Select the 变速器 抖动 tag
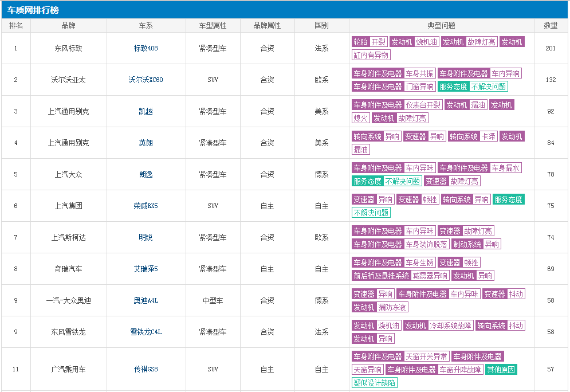Image resolution: width=570 pixels, height=392 pixels. (504, 294)
